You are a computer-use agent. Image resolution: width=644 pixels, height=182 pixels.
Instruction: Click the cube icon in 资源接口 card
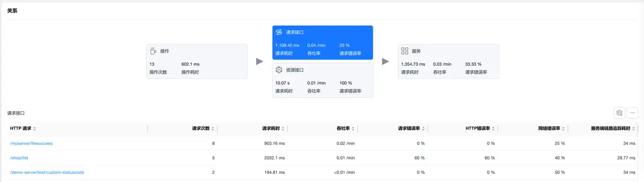pos(279,70)
